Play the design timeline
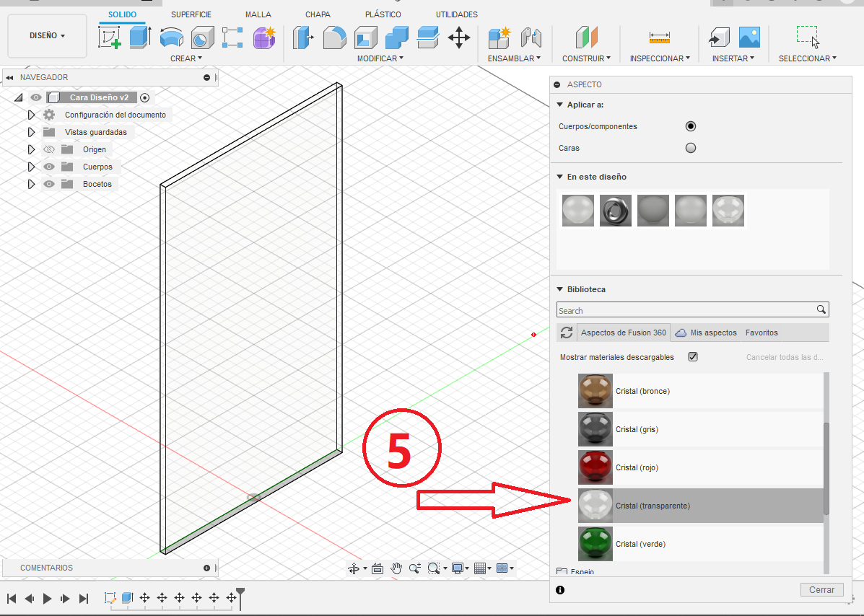The height and width of the screenshot is (616, 864). 48,599
